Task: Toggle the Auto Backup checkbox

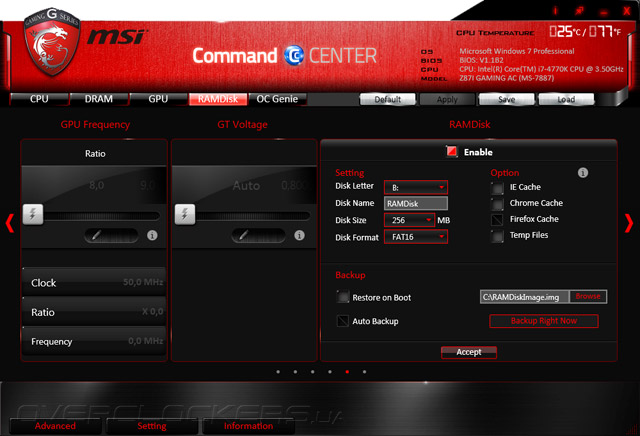Action: (343, 321)
